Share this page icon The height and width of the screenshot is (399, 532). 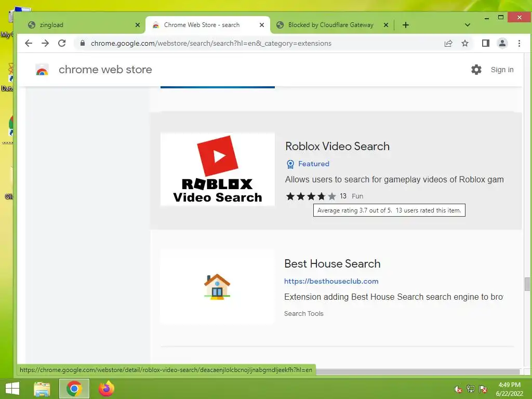click(448, 44)
